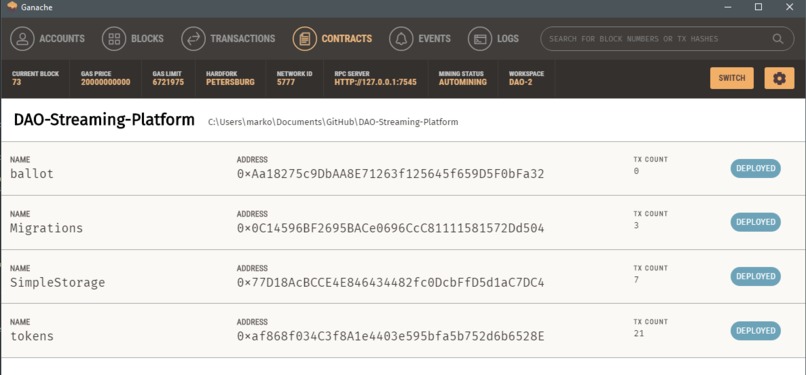Close the Ganache window
Image resolution: width=806 pixels, height=375 pixels.
[x=790, y=7]
